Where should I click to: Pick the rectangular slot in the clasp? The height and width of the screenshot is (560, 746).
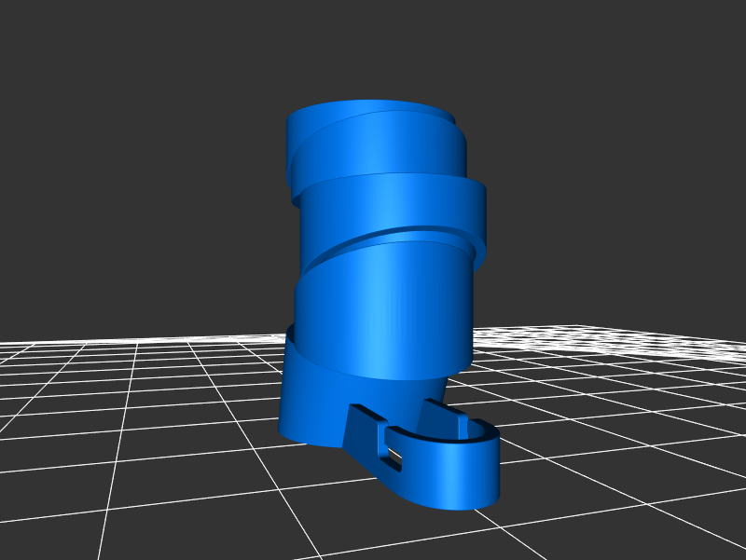[x=394, y=458]
